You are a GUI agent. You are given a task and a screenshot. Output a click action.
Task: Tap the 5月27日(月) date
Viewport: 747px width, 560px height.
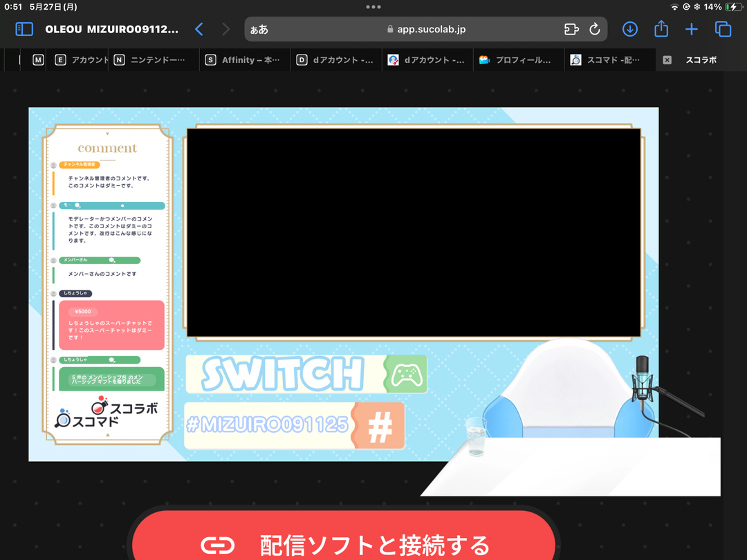(x=53, y=7)
